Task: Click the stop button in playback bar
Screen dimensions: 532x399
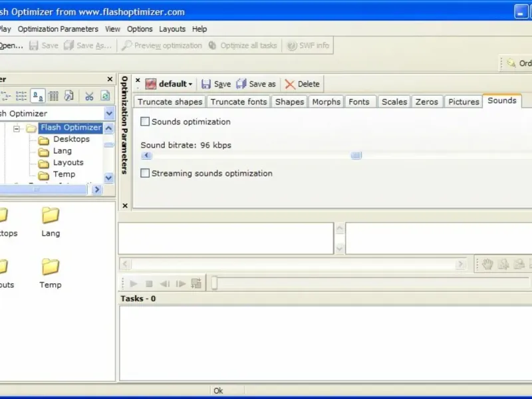Action: [149, 284]
